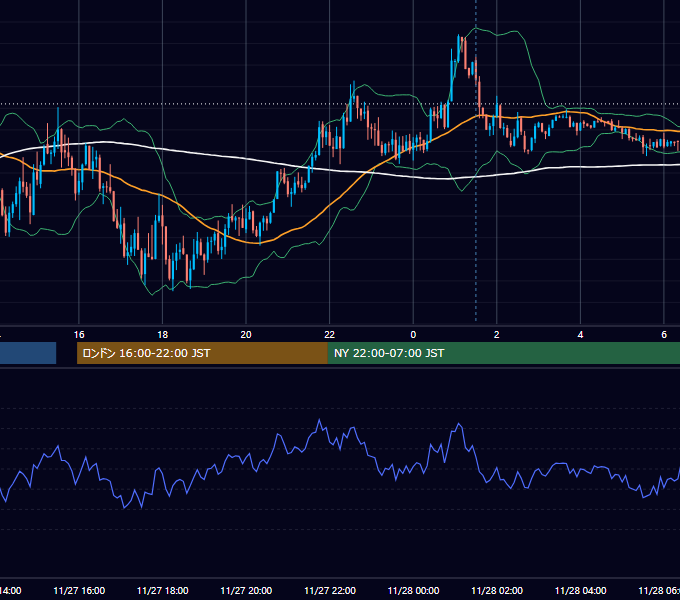Click the NY 22:00-07:00 JST session bar
Viewport: 680px width, 600px height.
point(503,353)
